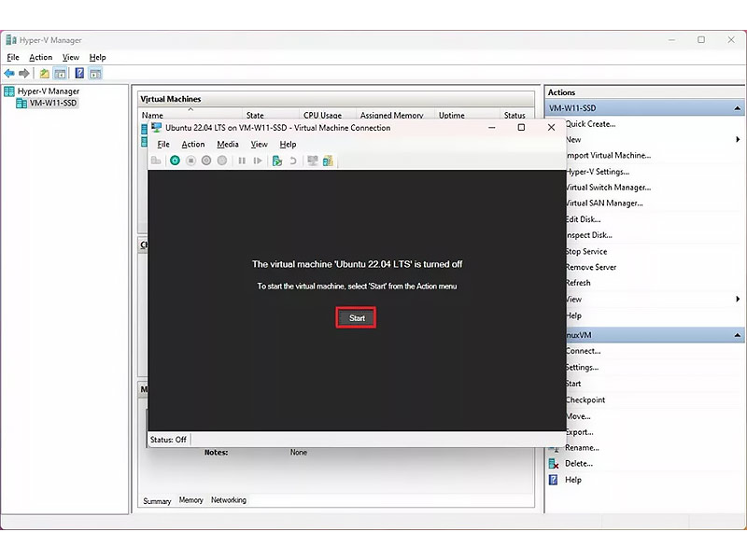Click Stop Service in Actions pane
Viewport: 747px width, 560px height.
586,251
